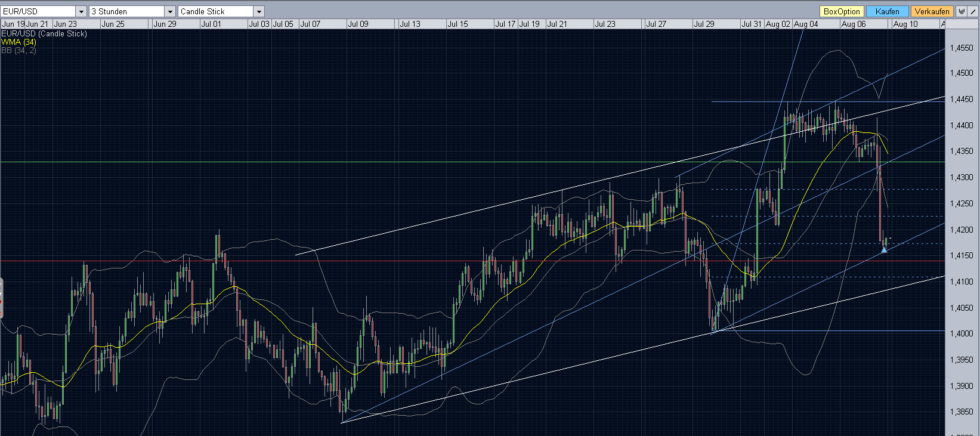Click the Aug 06 date on time axis

853,24
